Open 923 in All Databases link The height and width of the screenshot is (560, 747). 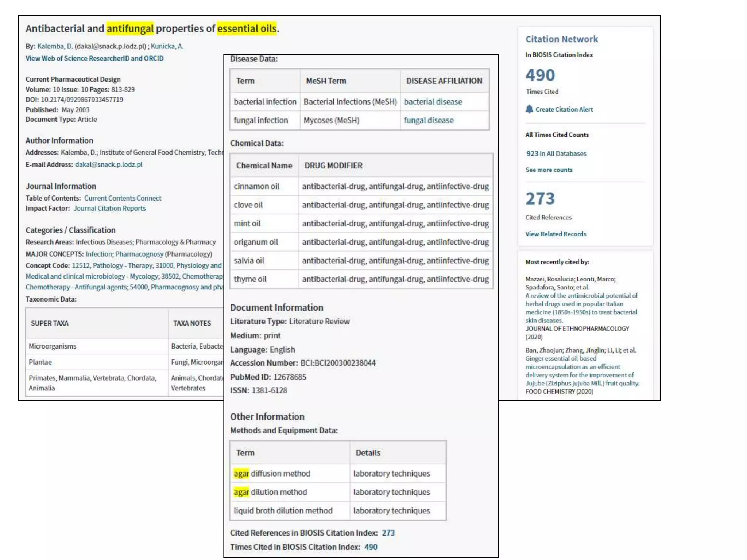556,153
